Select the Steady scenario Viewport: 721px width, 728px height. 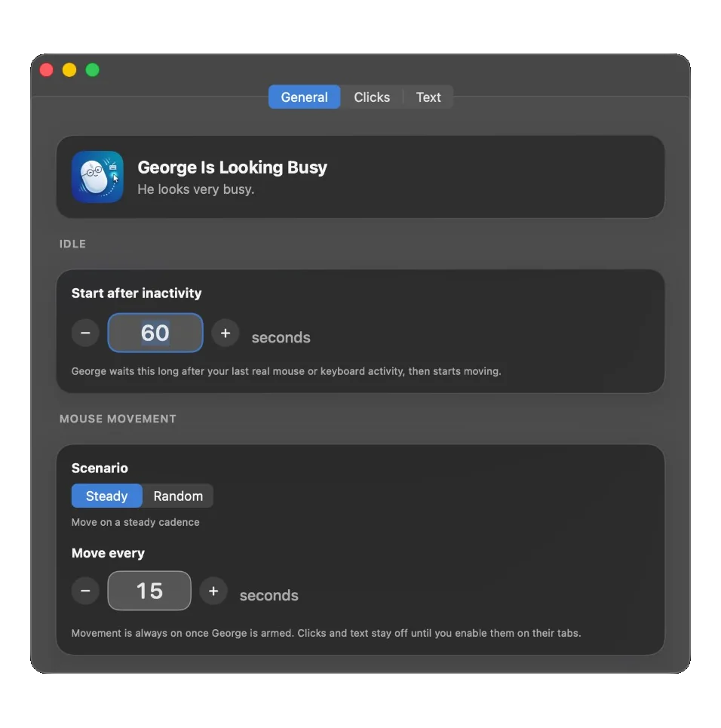pos(107,496)
